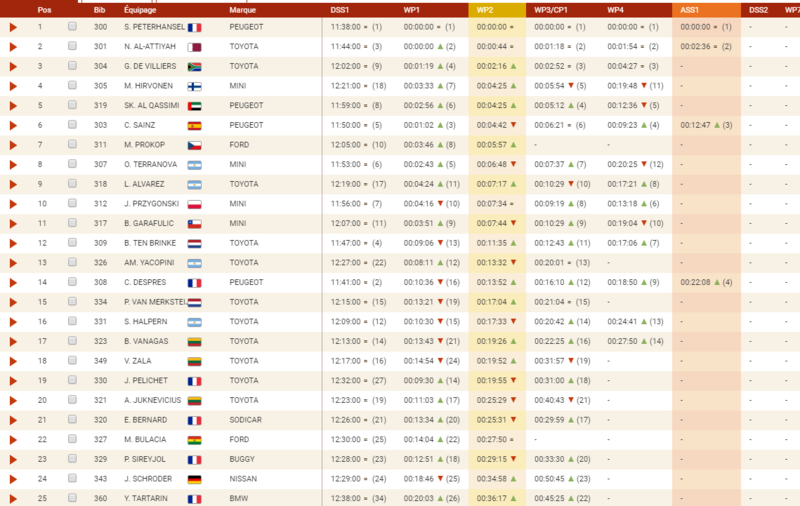The image size is (800, 506).
Task: Open crew name B. VANAGAS
Action: tap(146, 341)
